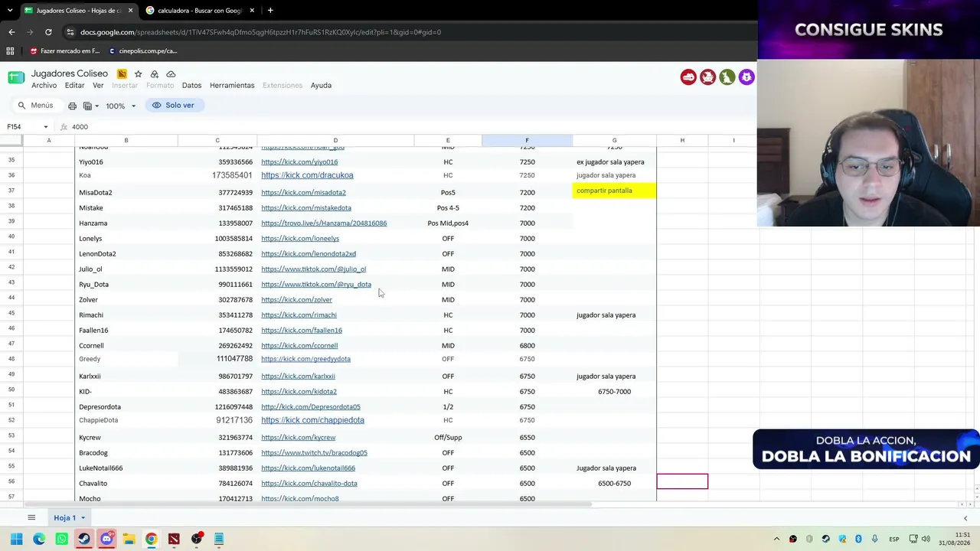Show hidden system tray icons
The height and width of the screenshot is (551, 980).
pos(776,540)
